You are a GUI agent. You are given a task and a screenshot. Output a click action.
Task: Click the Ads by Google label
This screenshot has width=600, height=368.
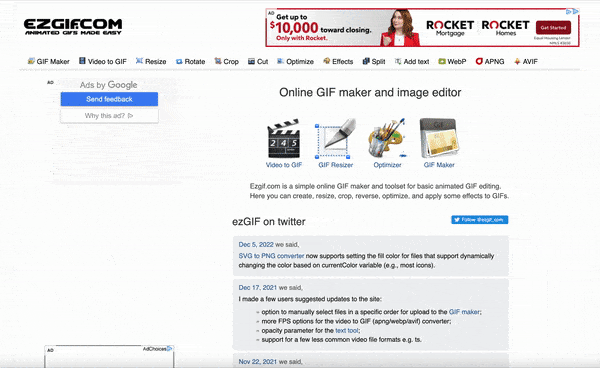coord(108,85)
